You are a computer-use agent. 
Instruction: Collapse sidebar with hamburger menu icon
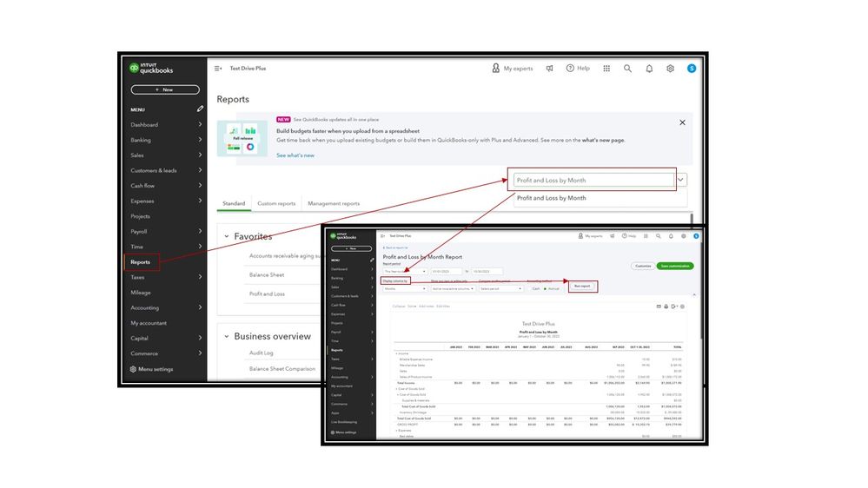(x=217, y=69)
